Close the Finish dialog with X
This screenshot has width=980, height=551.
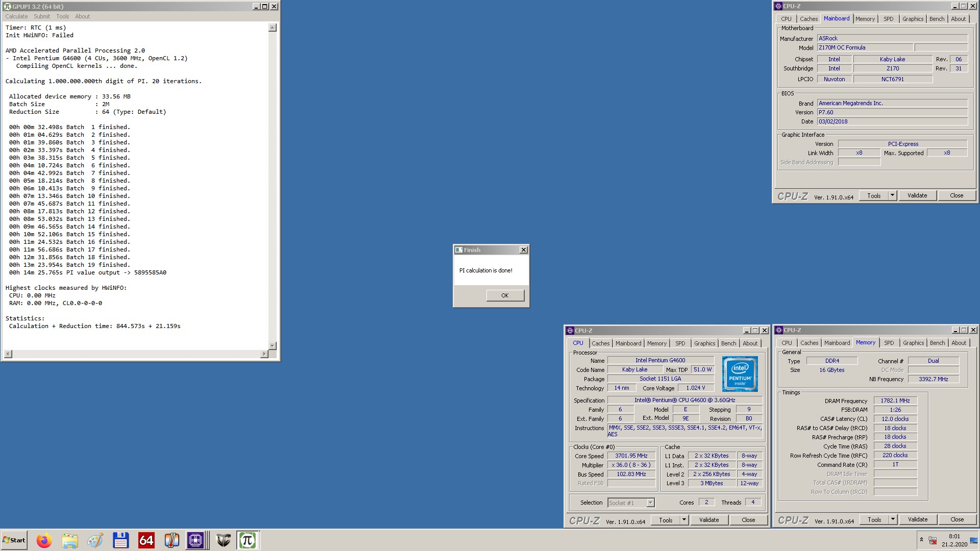(523, 250)
